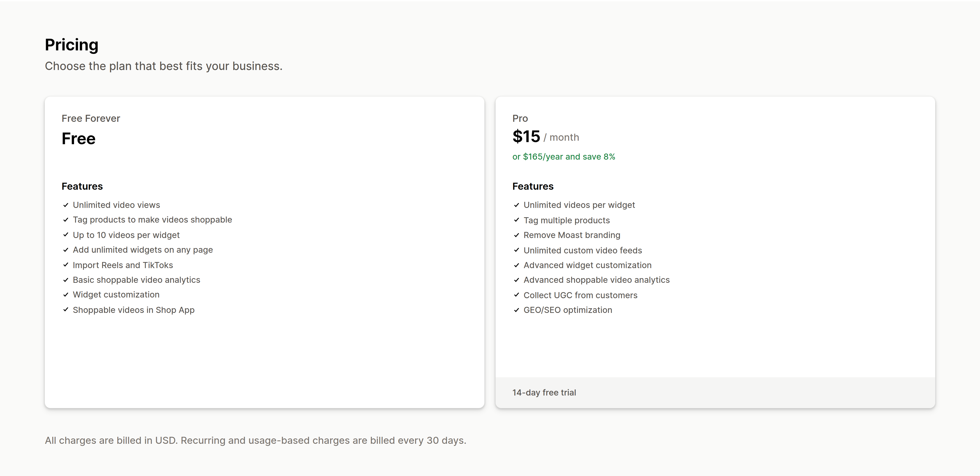This screenshot has height=476, width=980.
Task: Click 'Tag products to make videos shoppable' text
Action: [x=153, y=220]
